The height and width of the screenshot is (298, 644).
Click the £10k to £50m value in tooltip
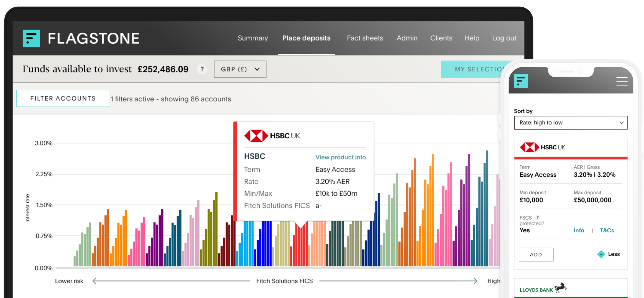click(336, 193)
